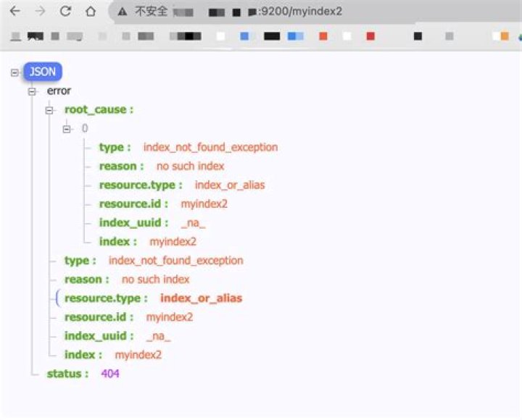Screen dimensions: 522x420
Task: Collapse the root_cause node
Action: pyautogui.click(x=49, y=110)
